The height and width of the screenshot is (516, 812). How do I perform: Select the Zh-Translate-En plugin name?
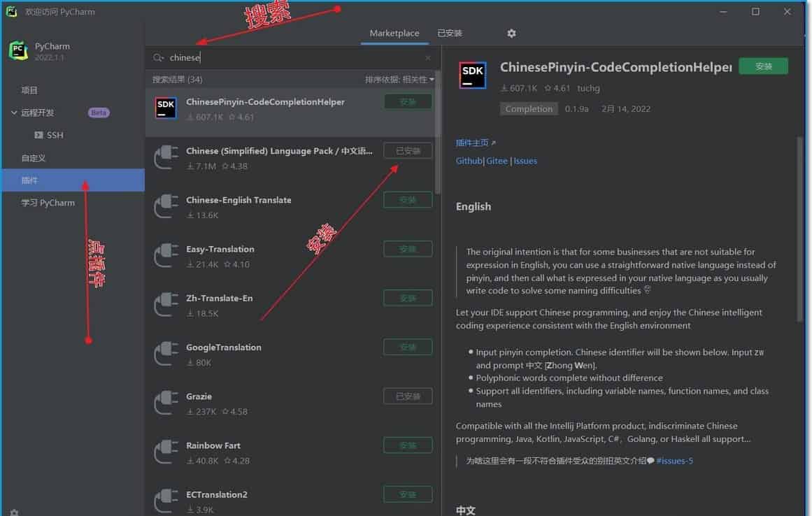pyautogui.click(x=220, y=299)
